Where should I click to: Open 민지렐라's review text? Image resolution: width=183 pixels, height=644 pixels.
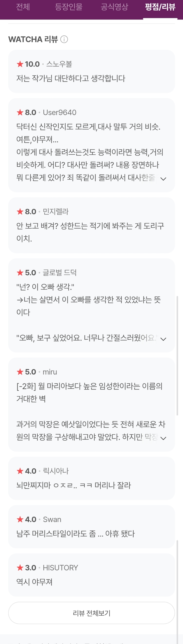coord(90,232)
